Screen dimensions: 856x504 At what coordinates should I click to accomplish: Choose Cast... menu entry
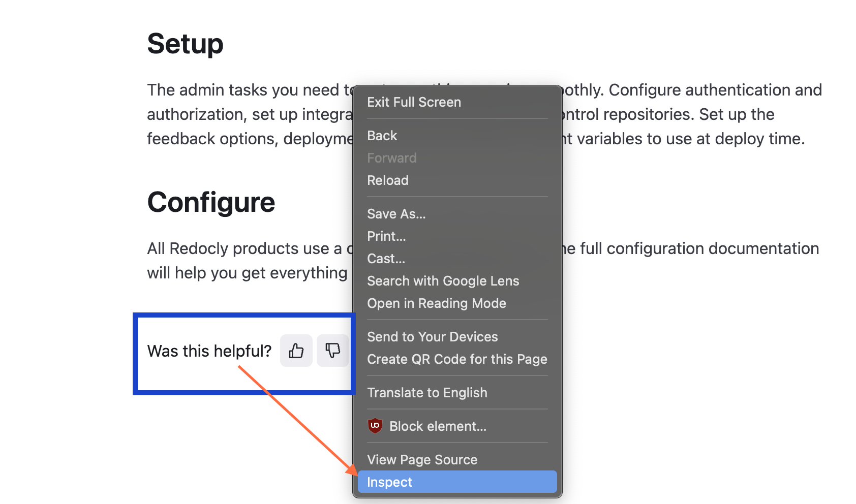click(457, 259)
